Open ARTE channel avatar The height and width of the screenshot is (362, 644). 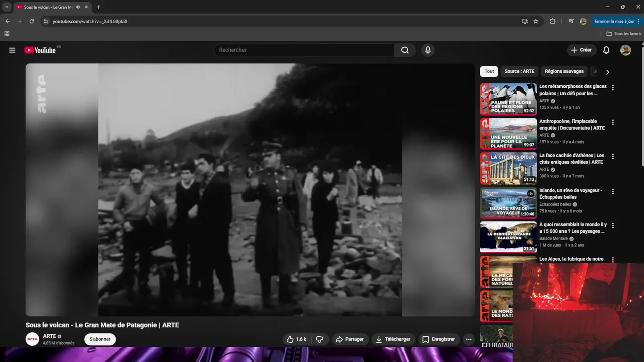(x=32, y=339)
